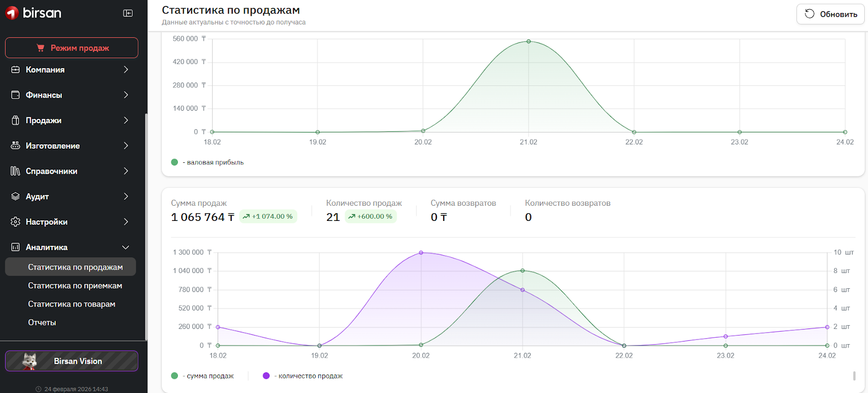This screenshot has height=393, width=868.
Task: Click the page title Статистика по продажам
Action: [x=231, y=10]
